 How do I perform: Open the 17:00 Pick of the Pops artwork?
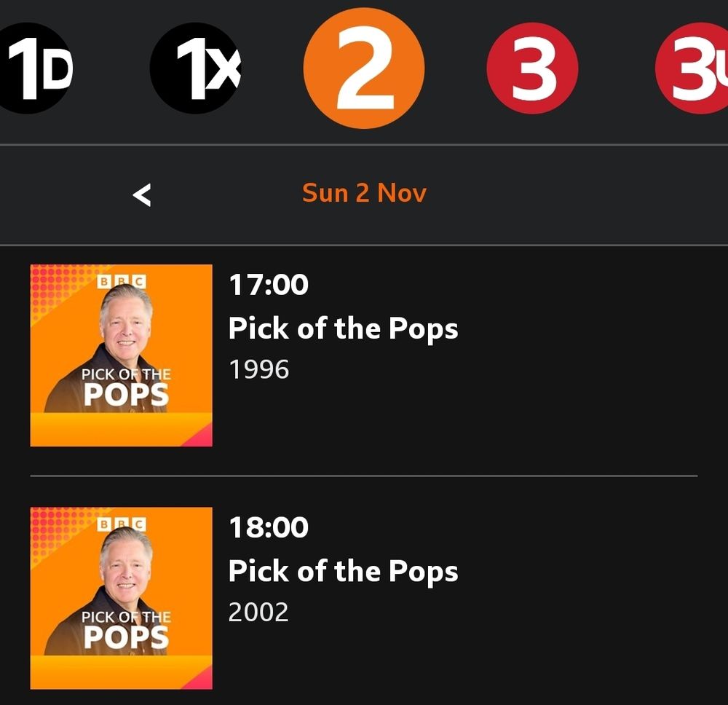pyautogui.click(x=121, y=355)
